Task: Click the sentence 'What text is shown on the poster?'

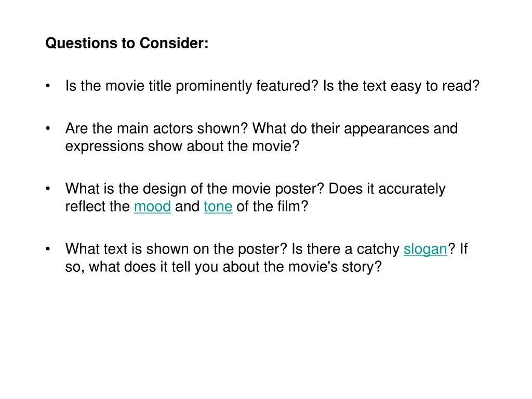Action: coord(177,249)
